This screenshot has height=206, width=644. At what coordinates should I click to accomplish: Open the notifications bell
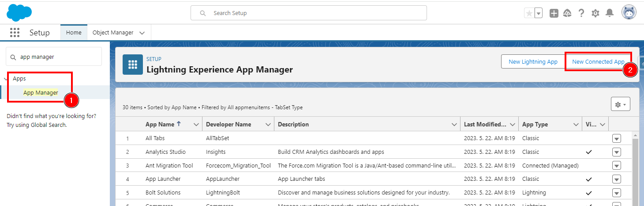point(610,13)
